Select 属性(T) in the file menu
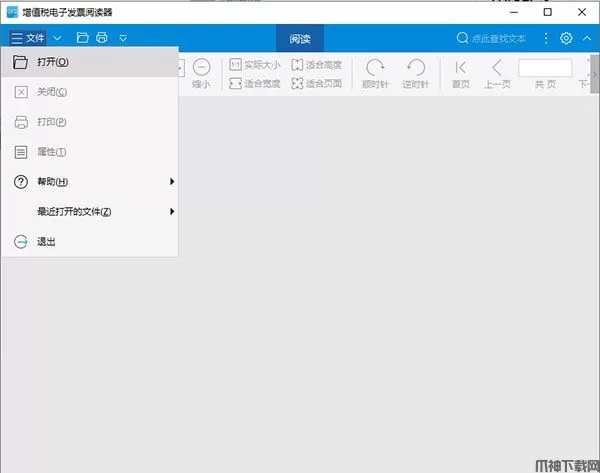The width and height of the screenshot is (600, 473). (90, 152)
